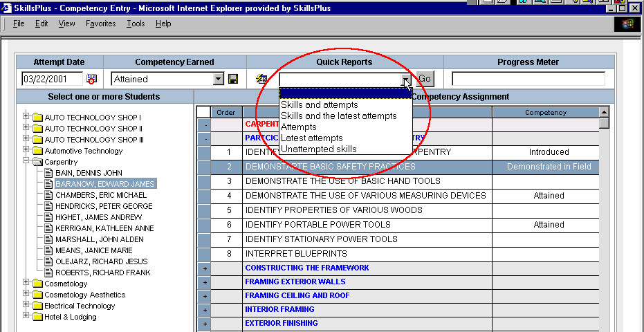Open the Edit menu

click(42, 24)
